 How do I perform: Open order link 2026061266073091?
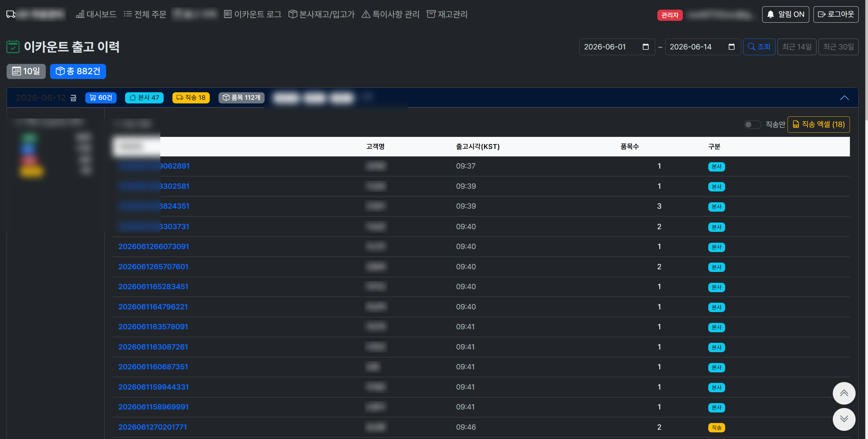point(153,246)
